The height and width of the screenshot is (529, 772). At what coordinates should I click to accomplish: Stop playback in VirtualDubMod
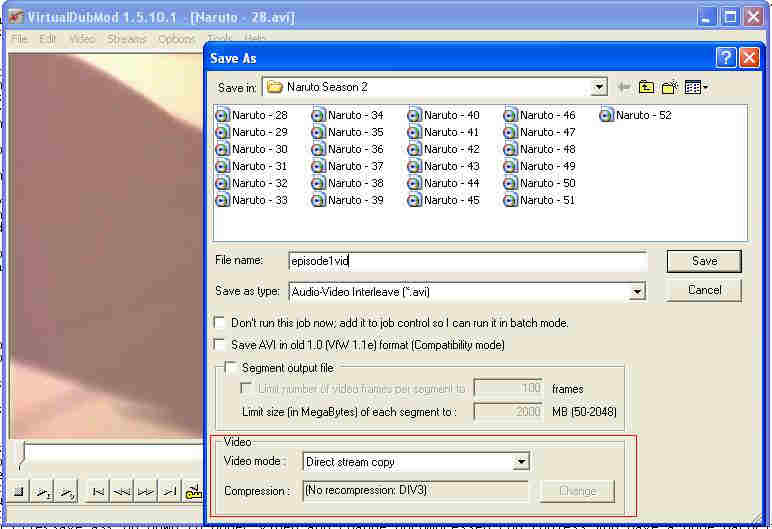[19, 492]
